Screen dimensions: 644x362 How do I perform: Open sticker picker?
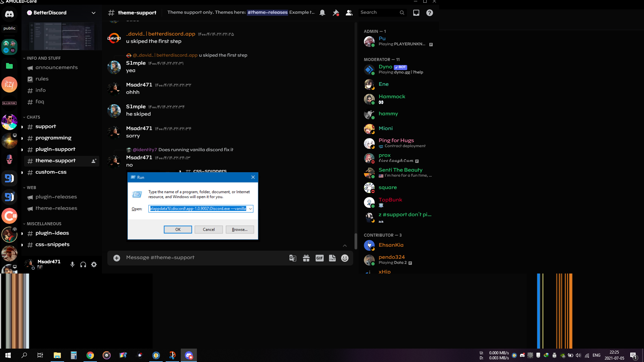tap(332, 258)
